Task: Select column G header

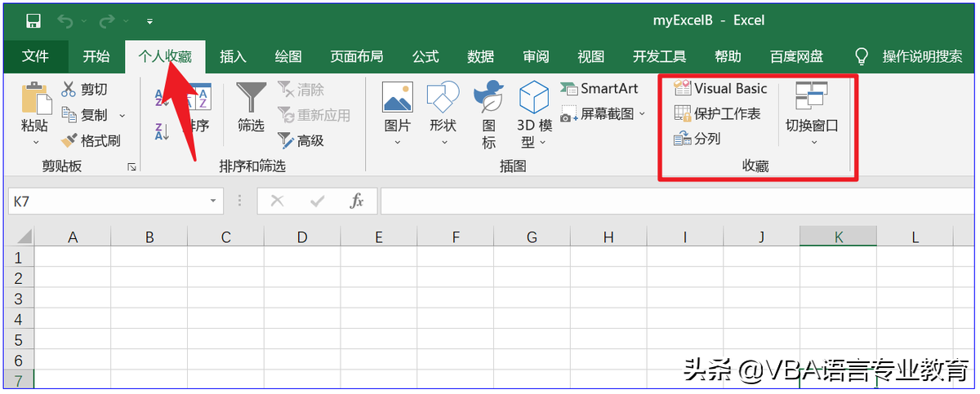Action: [x=532, y=237]
